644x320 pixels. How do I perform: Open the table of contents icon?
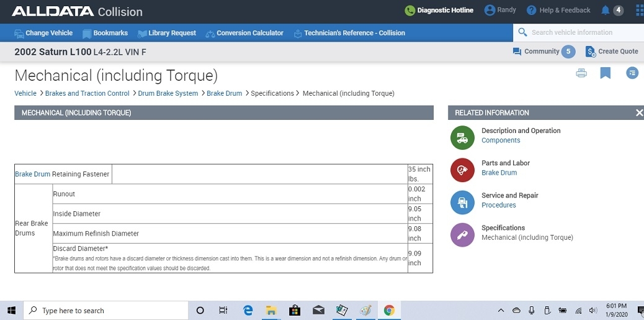pyautogui.click(x=632, y=73)
